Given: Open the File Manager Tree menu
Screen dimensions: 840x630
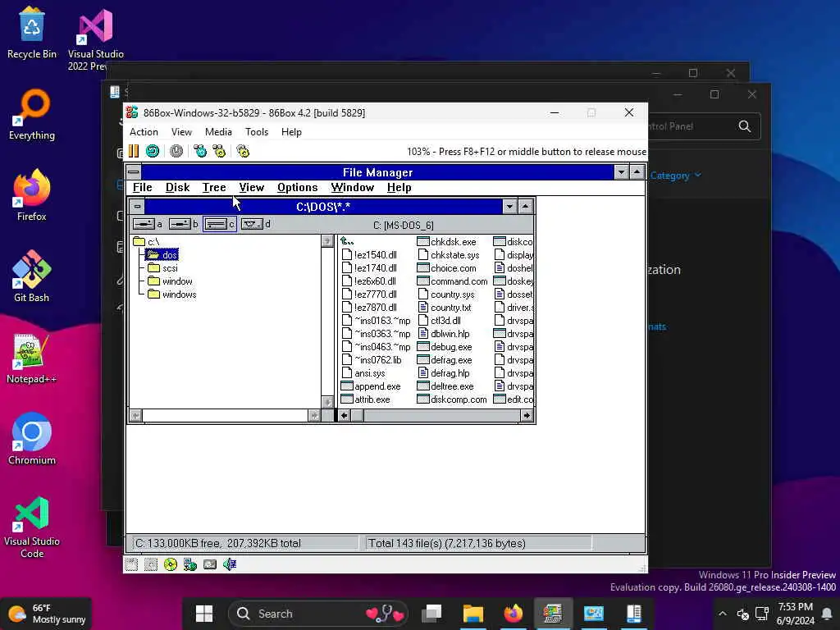Looking at the screenshot, I should [x=214, y=188].
